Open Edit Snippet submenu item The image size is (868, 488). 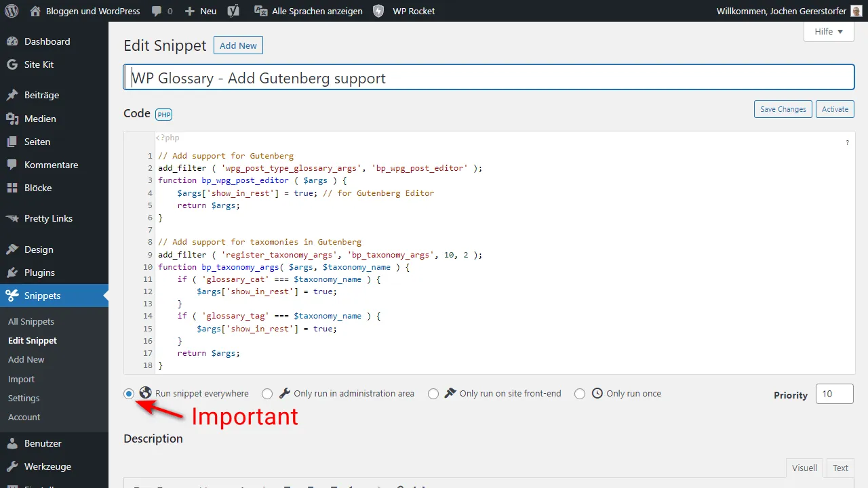(x=33, y=340)
